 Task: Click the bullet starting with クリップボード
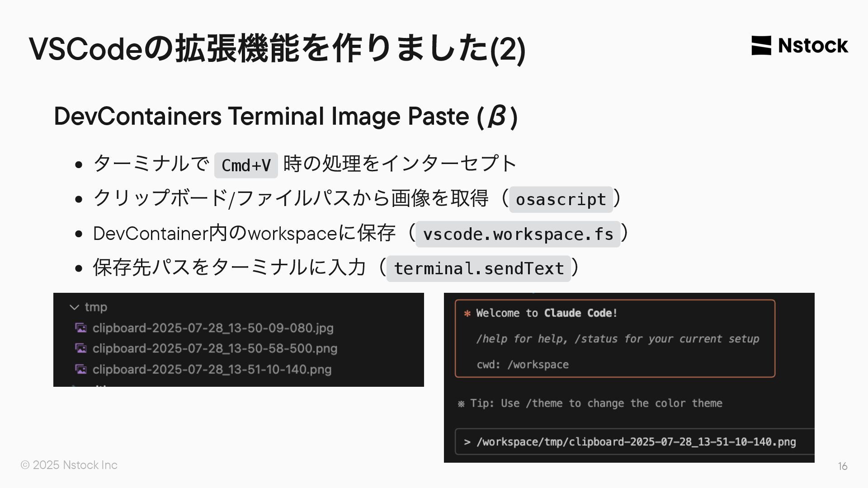[x=358, y=199]
